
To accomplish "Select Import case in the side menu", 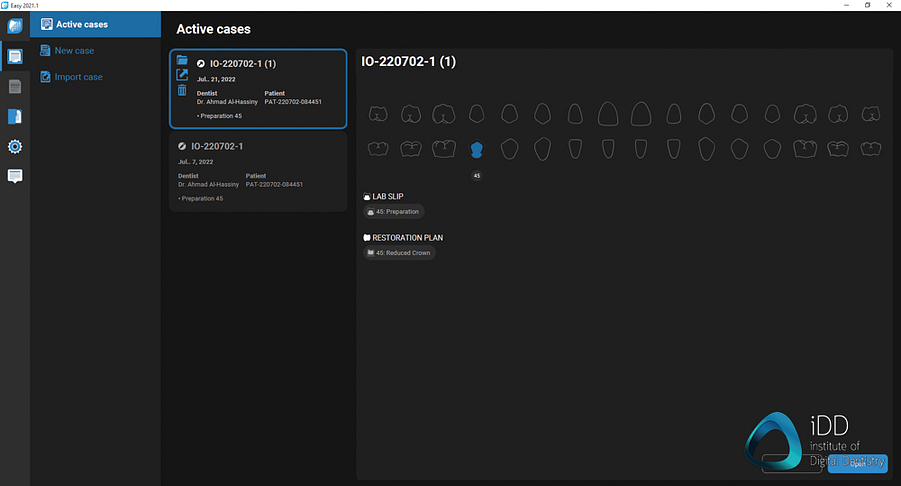I will [78, 77].
